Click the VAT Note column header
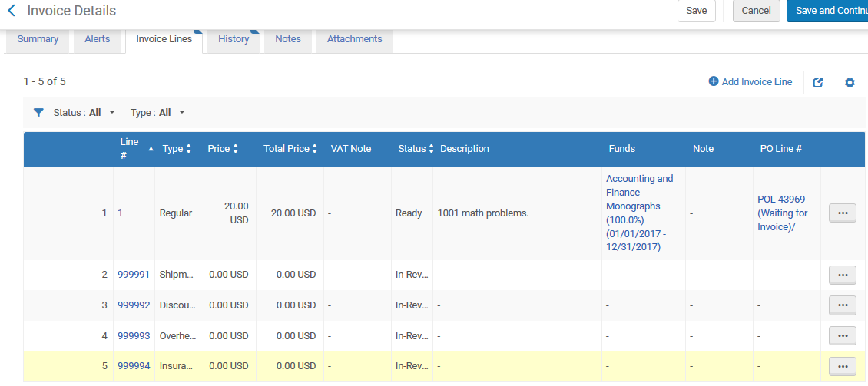 pyautogui.click(x=351, y=149)
